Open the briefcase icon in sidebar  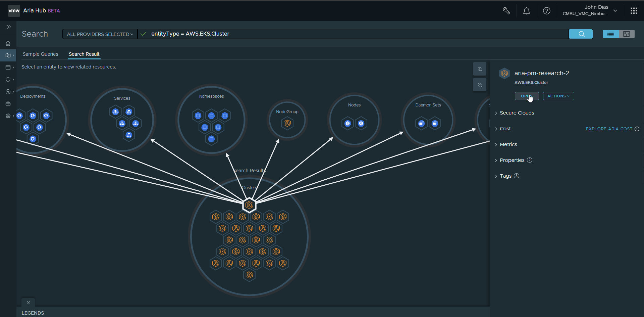[x=8, y=104]
